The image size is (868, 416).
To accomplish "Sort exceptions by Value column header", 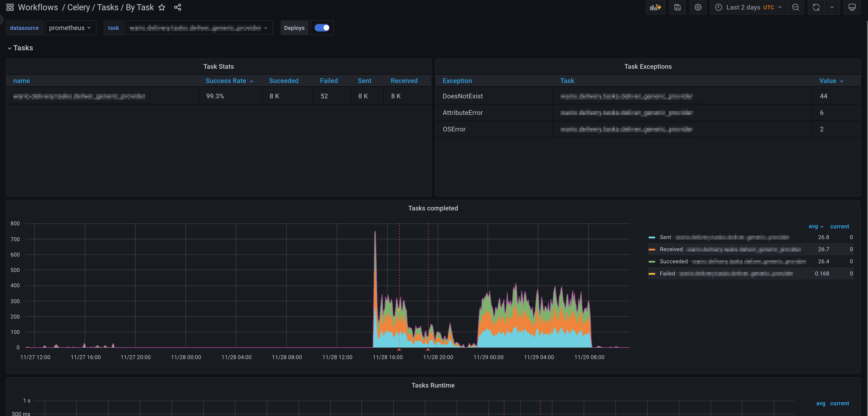I will pyautogui.click(x=828, y=81).
